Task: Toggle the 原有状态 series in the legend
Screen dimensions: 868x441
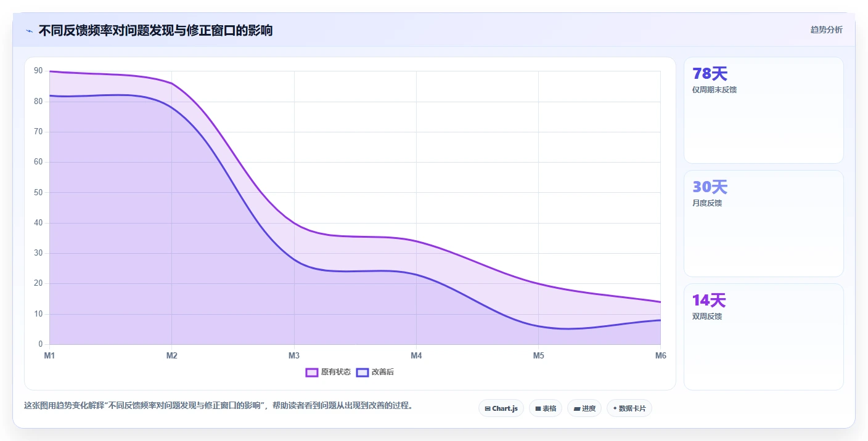Action: tap(328, 372)
